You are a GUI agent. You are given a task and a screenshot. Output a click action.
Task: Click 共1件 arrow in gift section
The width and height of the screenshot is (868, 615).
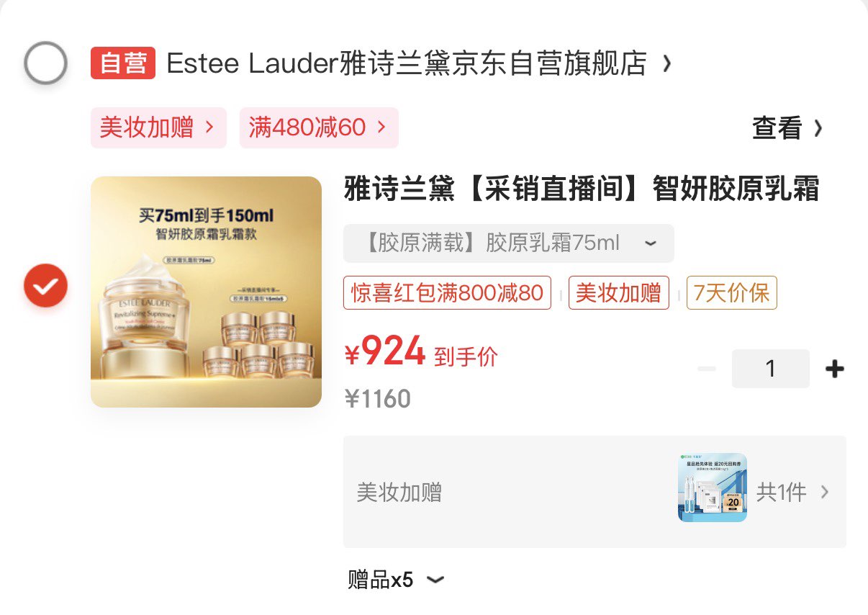click(792, 493)
